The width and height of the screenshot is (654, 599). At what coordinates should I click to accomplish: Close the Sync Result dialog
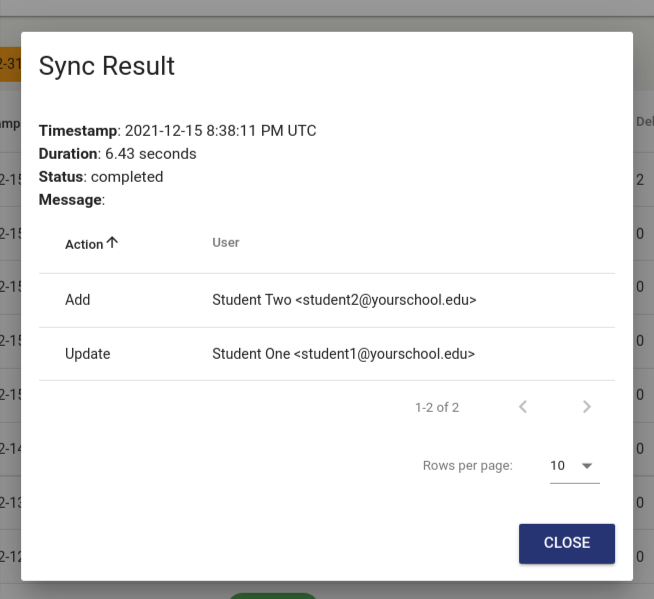click(566, 543)
